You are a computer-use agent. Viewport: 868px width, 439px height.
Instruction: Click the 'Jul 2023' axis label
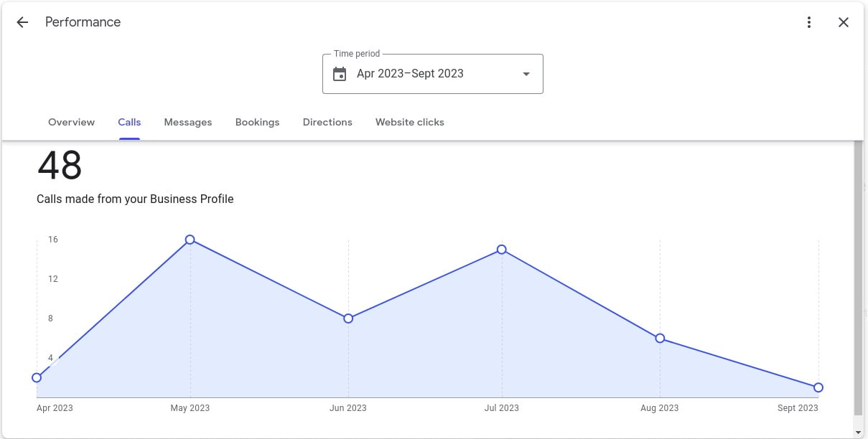(x=502, y=408)
